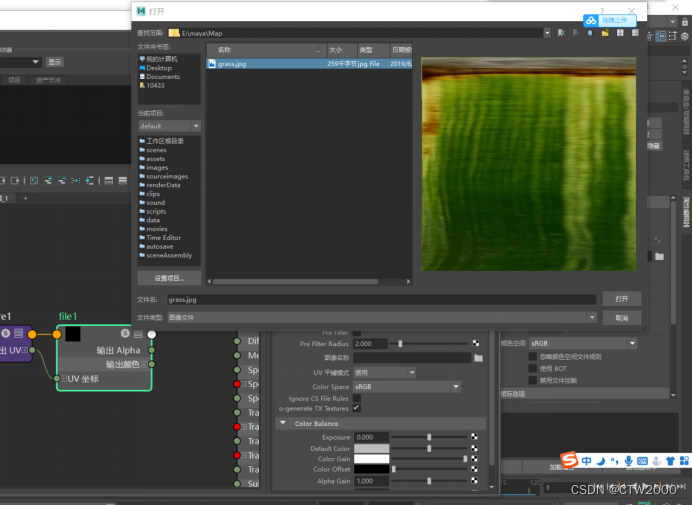This screenshot has height=505, width=693.
Task: Click the microphone icon in Sogou toolbar
Action: pyautogui.click(x=628, y=461)
